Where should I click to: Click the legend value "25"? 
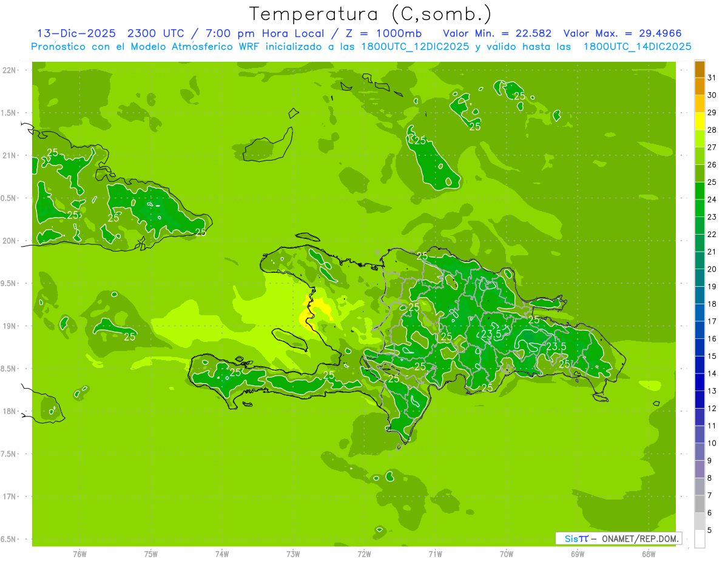[712, 182]
